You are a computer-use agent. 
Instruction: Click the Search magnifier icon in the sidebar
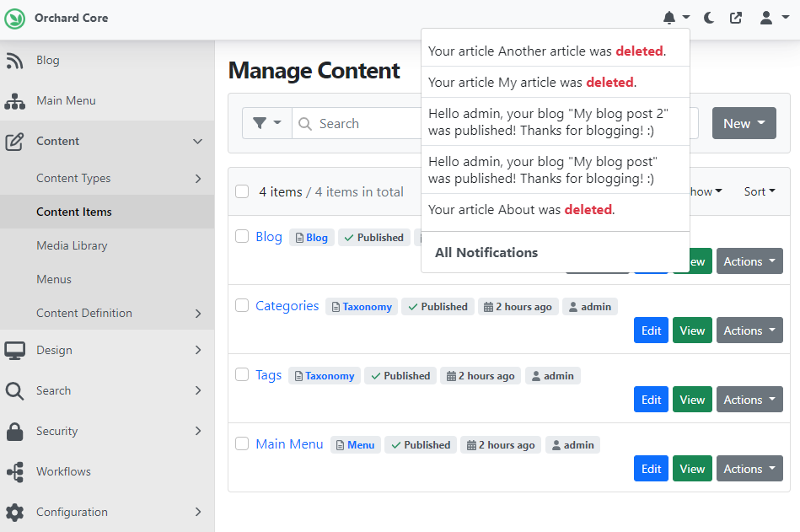pyautogui.click(x=14, y=390)
